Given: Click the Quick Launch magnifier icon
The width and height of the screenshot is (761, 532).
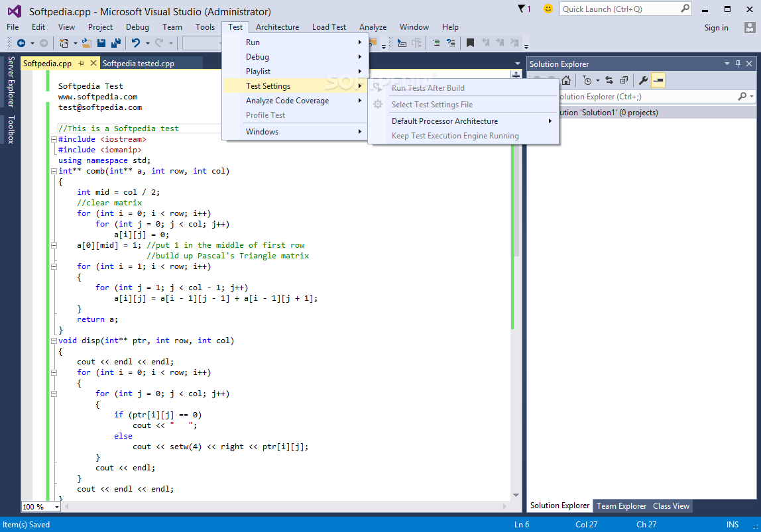Looking at the screenshot, I should [685, 9].
